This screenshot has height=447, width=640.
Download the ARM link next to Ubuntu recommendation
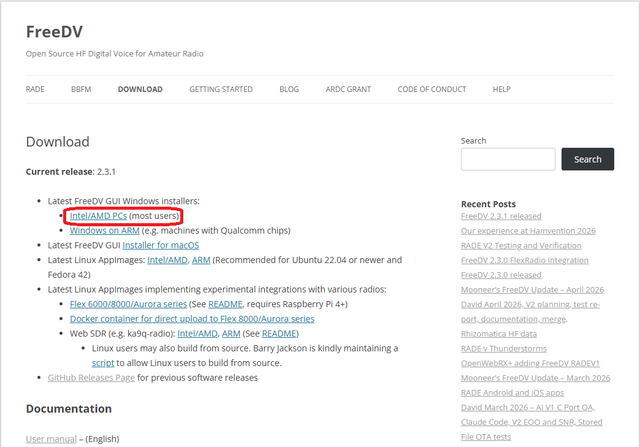click(201, 260)
